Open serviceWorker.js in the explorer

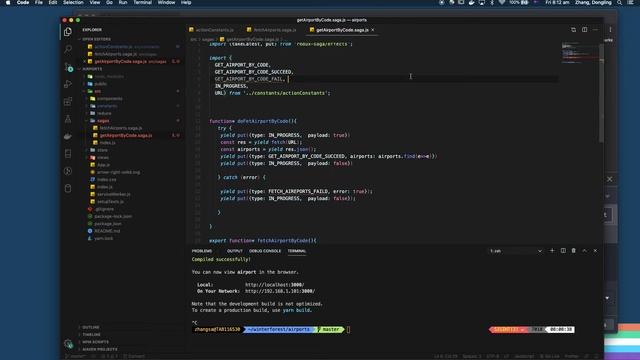coord(114,194)
